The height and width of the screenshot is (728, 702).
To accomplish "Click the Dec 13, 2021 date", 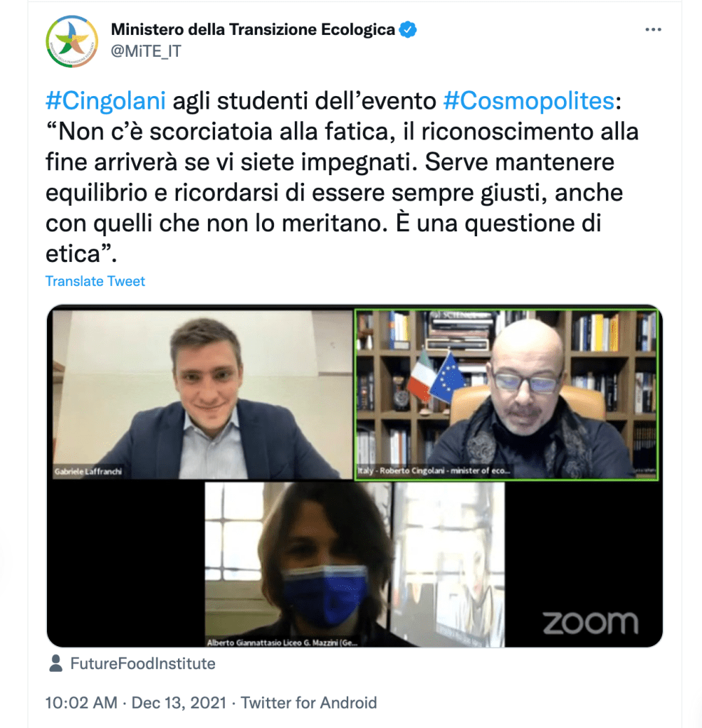I will point(179,702).
